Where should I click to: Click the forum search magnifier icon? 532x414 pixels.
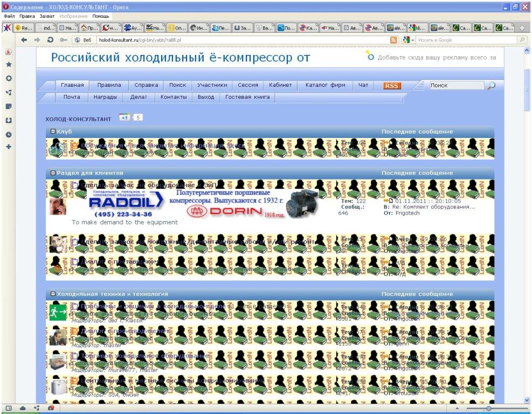[x=491, y=86]
